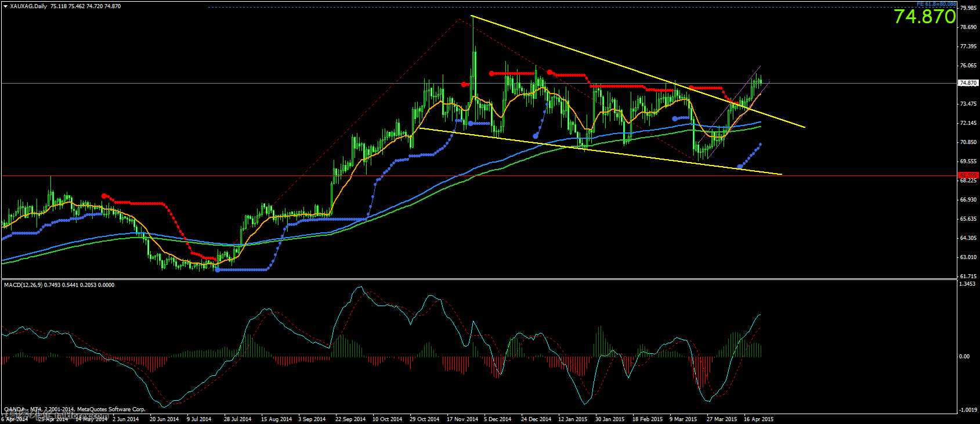The width and height of the screenshot is (980, 424).
Task: Select the red horizontal line at 68.595
Action: tap(478, 175)
